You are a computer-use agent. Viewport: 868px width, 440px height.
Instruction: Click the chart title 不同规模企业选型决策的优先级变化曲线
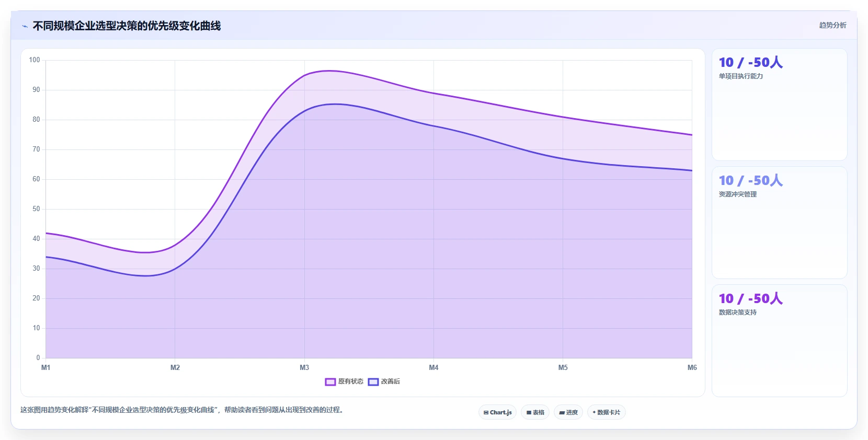pyautogui.click(x=127, y=26)
